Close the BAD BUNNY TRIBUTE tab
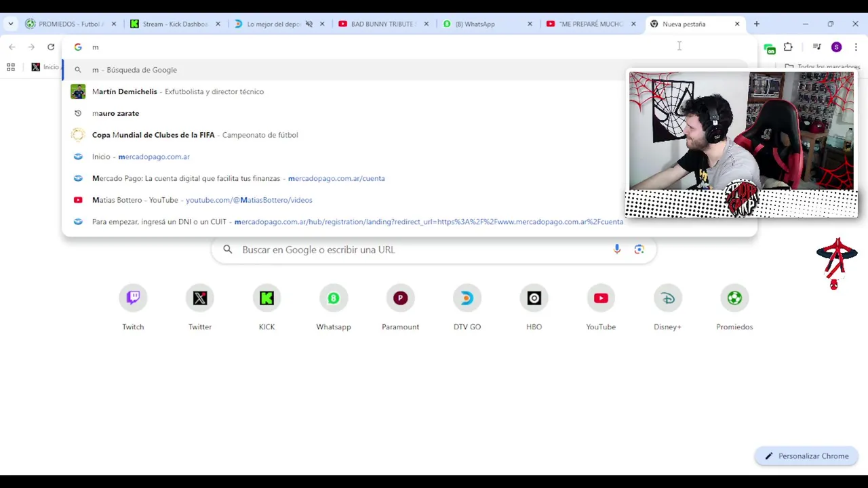868x488 pixels. click(x=426, y=24)
